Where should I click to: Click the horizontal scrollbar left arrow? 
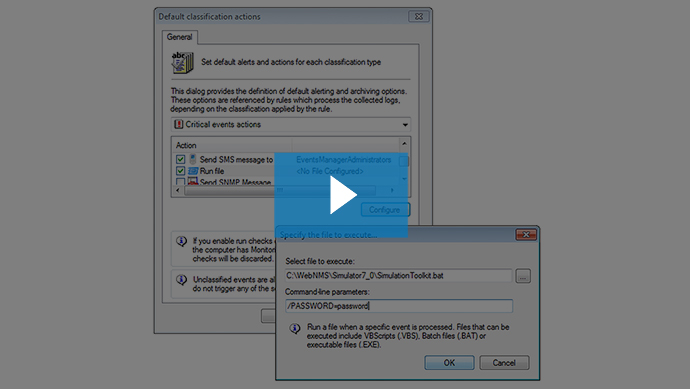click(178, 191)
